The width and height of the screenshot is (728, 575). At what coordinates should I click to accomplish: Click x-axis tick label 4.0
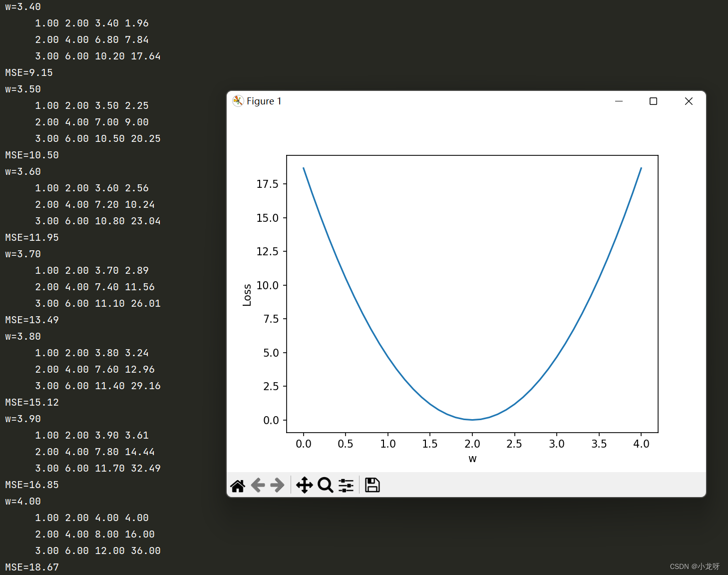click(641, 444)
